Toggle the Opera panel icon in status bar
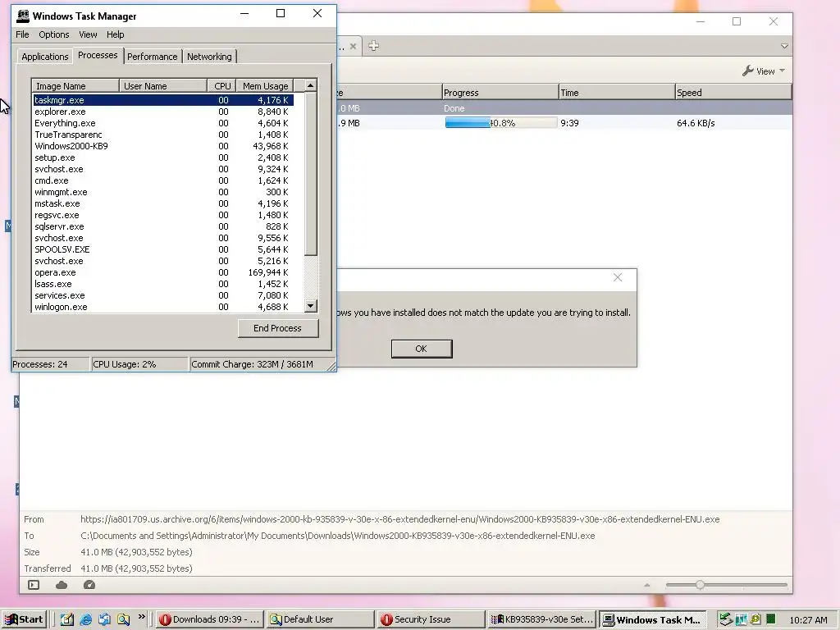The width and height of the screenshot is (840, 630). (x=34, y=585)
